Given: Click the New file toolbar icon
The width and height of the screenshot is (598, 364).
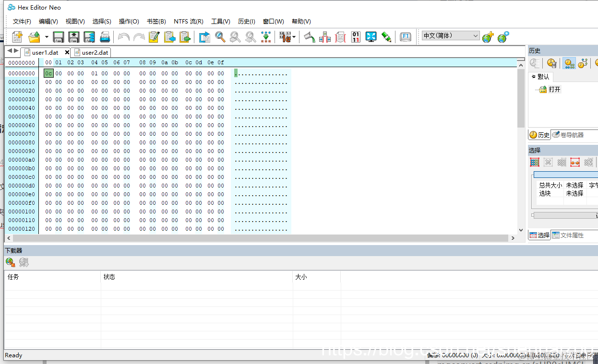Looking at the screenshot, I should pyautogui.click(x=18, y=37).
